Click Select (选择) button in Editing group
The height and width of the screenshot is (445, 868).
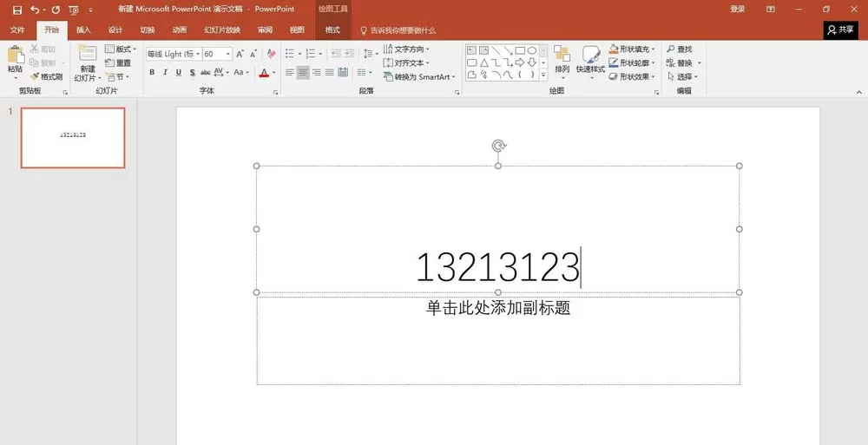[683, 77]
